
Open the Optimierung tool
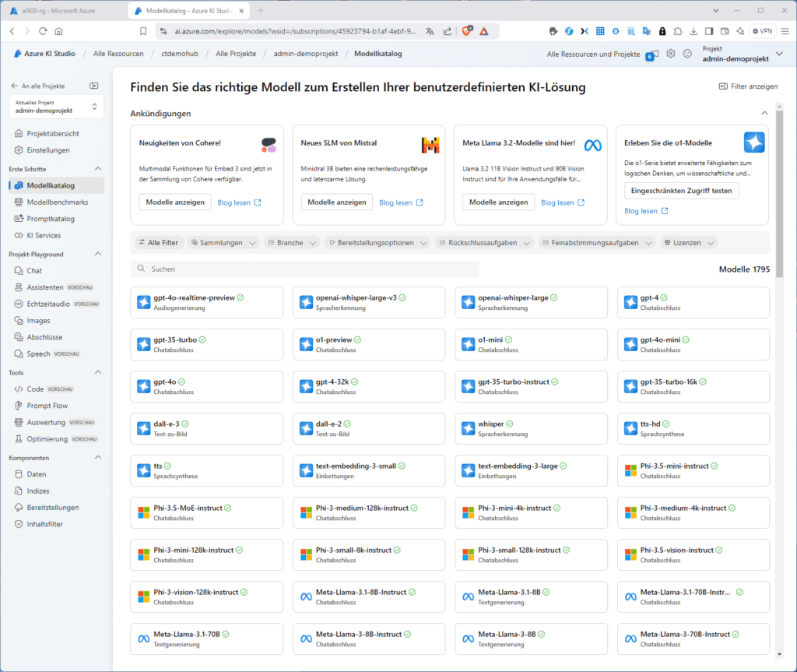coord(47,439)
